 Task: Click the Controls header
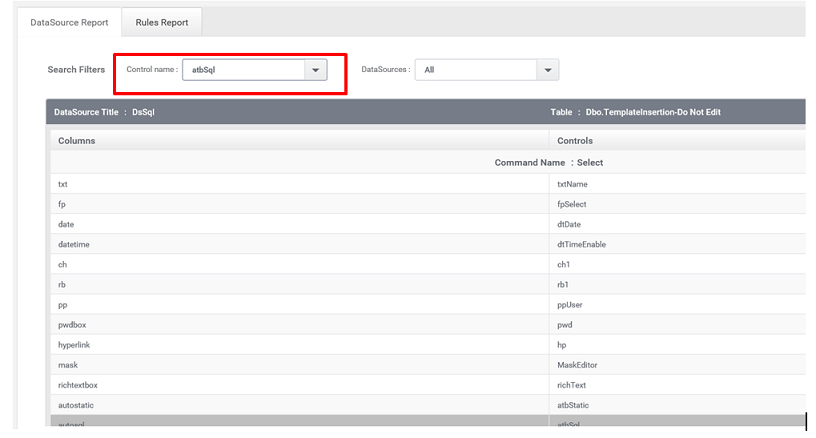pyautogui.click(x=678, y=140)
